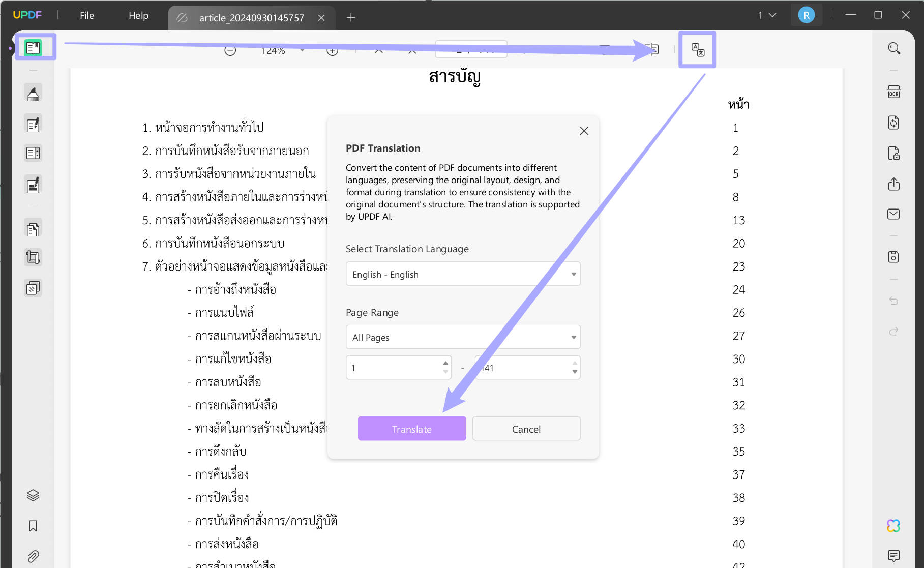924x568 pixels.
Task: Open the translation language dropdown
Action: [462, 274]
